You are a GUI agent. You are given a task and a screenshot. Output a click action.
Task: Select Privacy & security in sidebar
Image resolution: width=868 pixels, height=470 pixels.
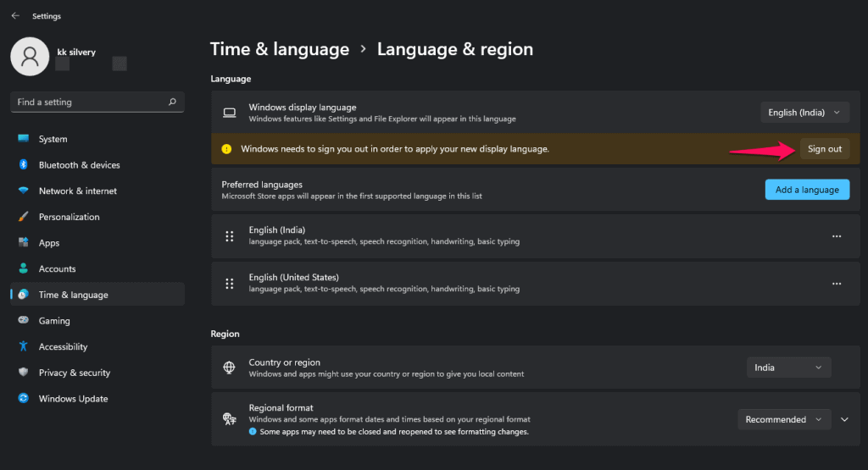coord(74,373)
